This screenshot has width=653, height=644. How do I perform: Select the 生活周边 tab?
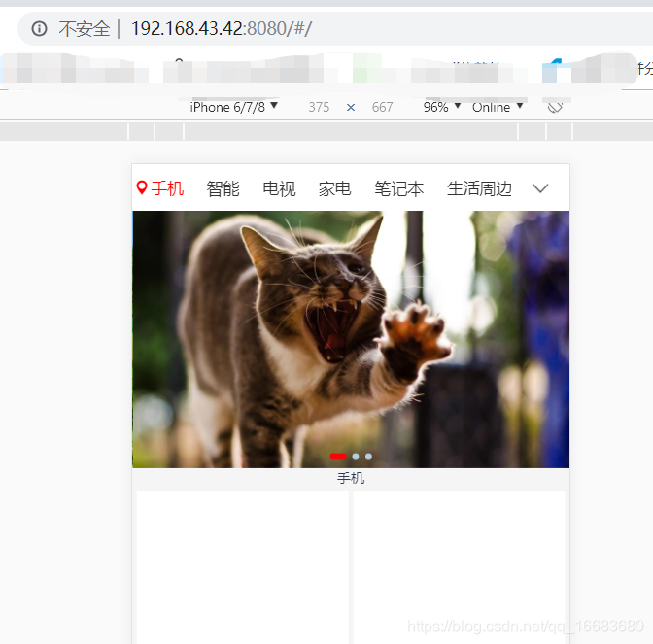click(x=479, y=189)
